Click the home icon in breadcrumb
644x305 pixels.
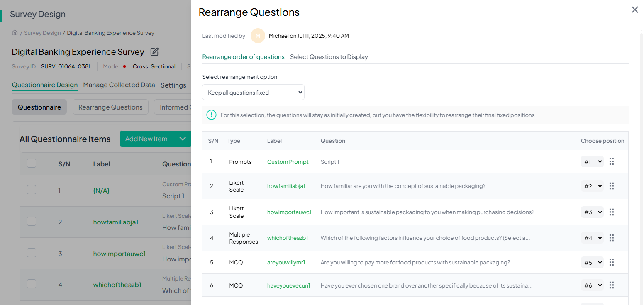(15, 33)
